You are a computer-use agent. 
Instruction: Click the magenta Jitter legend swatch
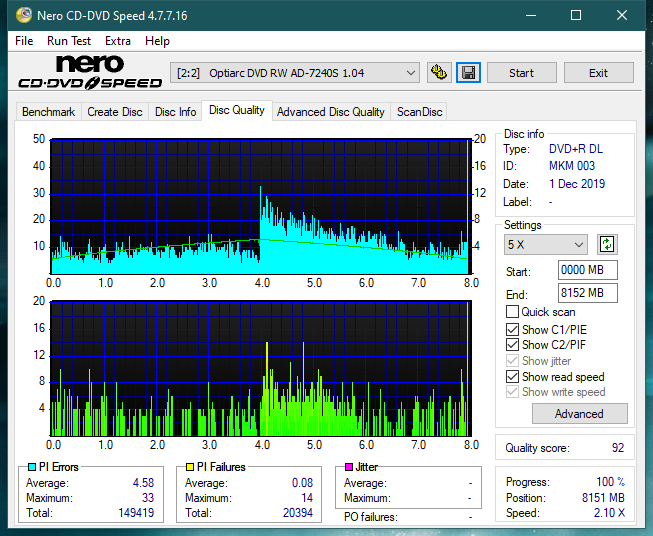pos(349,467)
